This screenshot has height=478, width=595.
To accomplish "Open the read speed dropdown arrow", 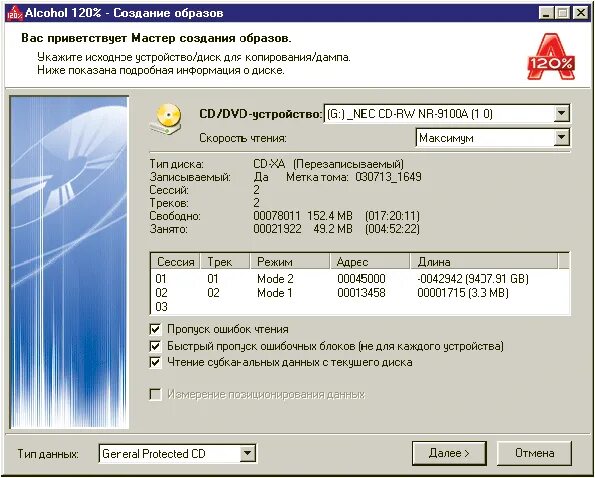I will [x=562, y=138].
